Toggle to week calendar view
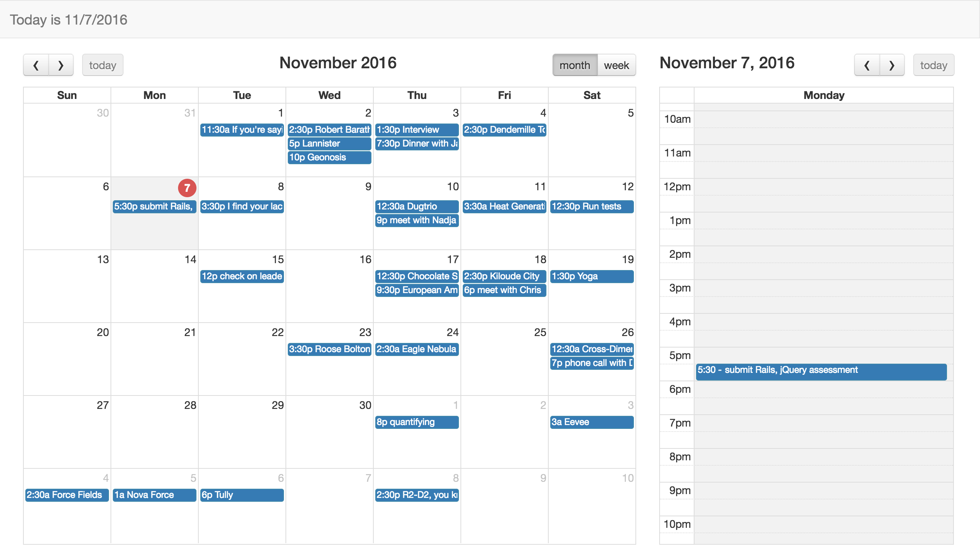The height and width of the screenshot is (557, 980). click(616, 64)
